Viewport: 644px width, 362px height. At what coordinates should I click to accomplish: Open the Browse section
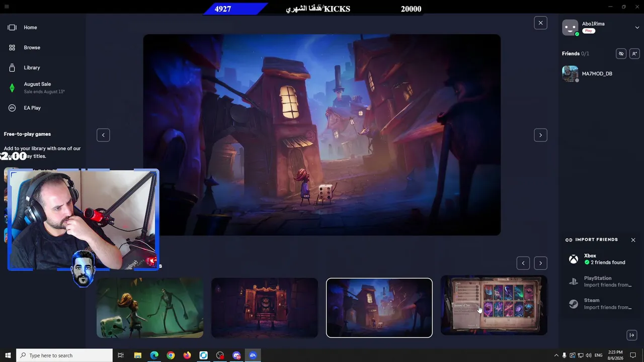click(32, 48)
